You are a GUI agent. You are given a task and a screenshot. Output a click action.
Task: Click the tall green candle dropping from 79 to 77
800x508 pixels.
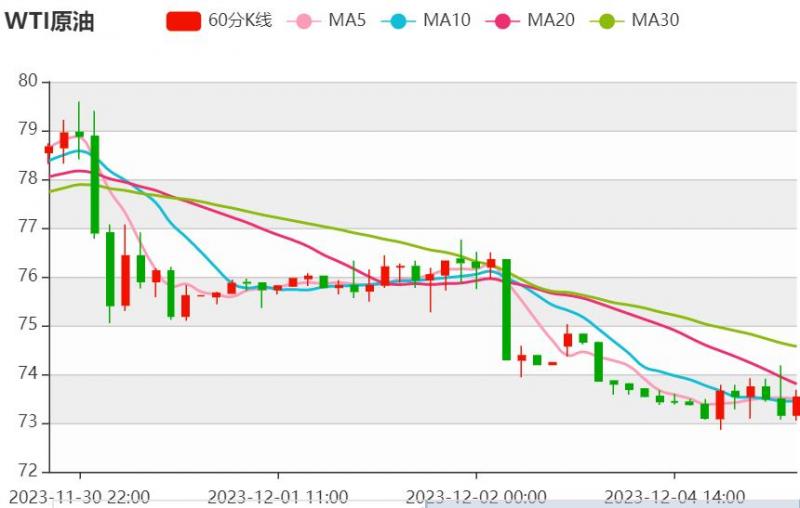tap(94, 185)
